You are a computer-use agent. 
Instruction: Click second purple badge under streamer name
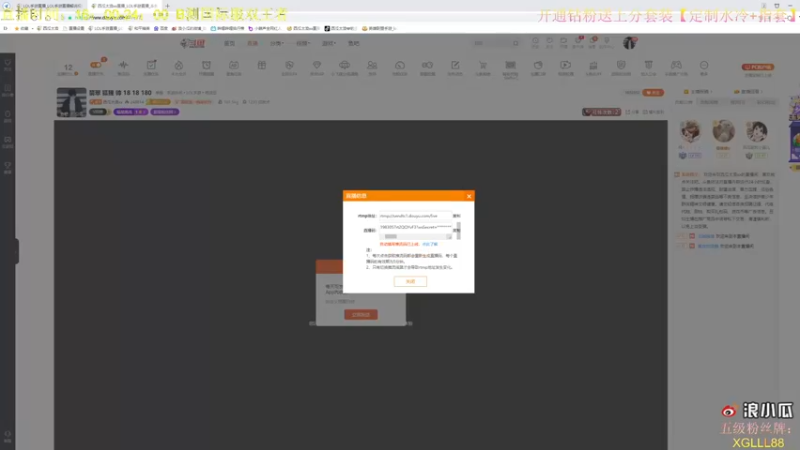[165, 112]
